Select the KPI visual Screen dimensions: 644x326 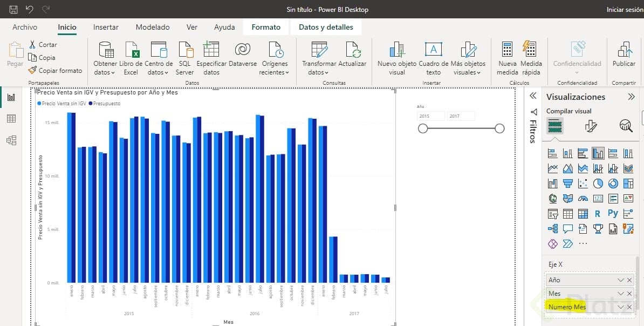[x=628, y=199]
